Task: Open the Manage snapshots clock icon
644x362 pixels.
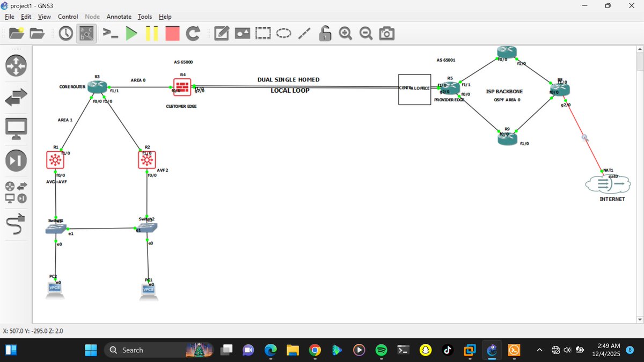Action: [65, 34]
